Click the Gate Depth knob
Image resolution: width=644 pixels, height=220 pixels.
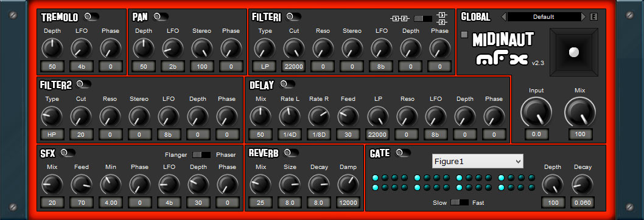553,184
